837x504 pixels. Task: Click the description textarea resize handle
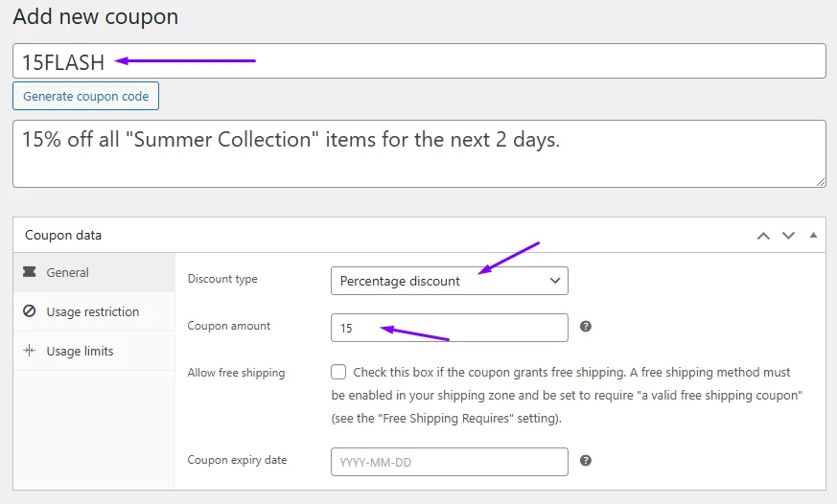(x=821, y=182)
